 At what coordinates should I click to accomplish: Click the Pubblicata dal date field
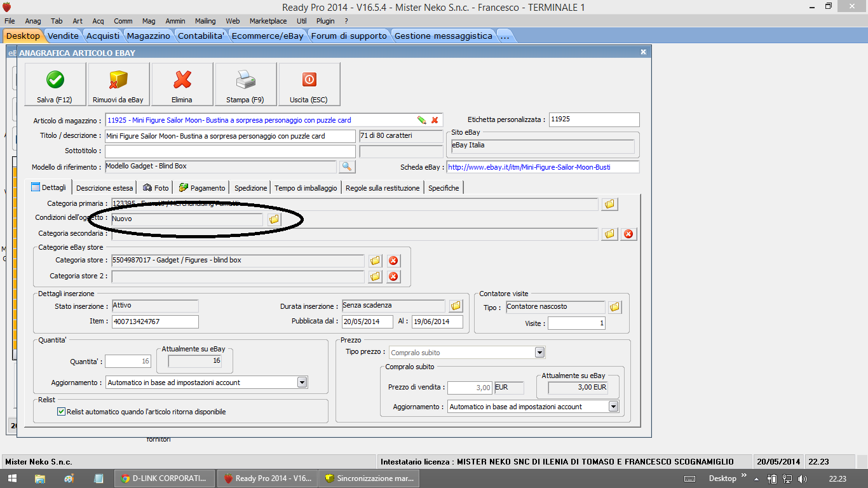(367, 322)
